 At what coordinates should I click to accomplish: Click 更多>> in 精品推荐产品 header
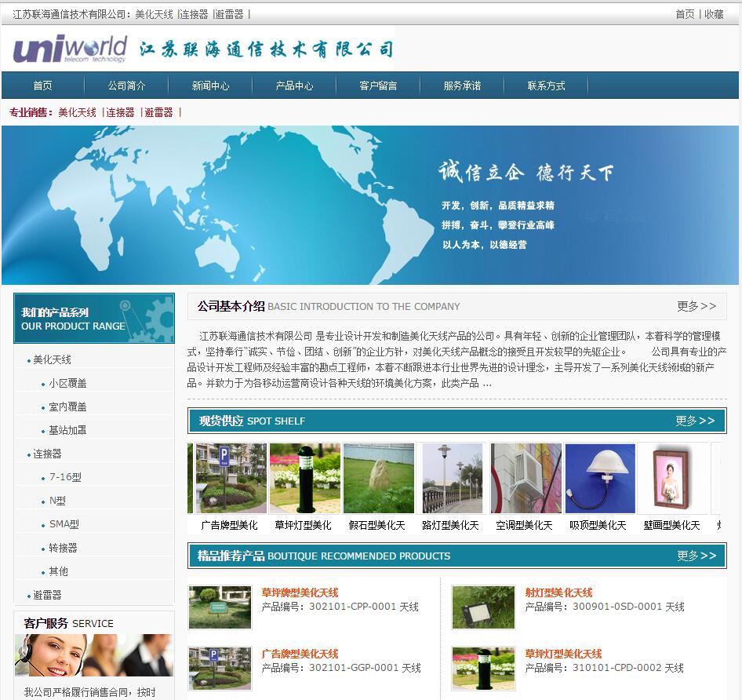click(x=697, y=556)
